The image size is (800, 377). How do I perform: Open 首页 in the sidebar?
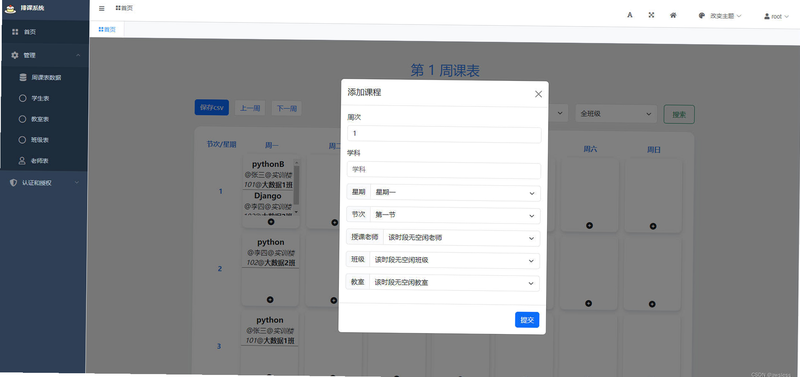point(44,32)
